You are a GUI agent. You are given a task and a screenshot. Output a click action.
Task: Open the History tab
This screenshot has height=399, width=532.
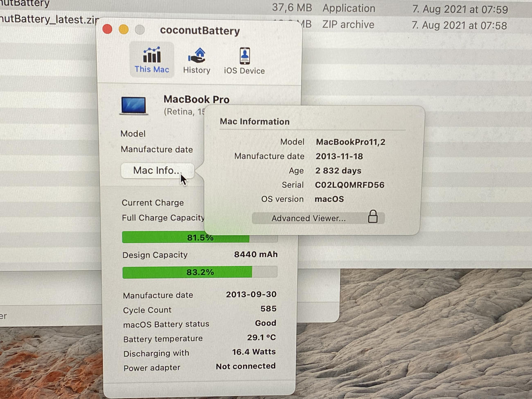(196, 61)
